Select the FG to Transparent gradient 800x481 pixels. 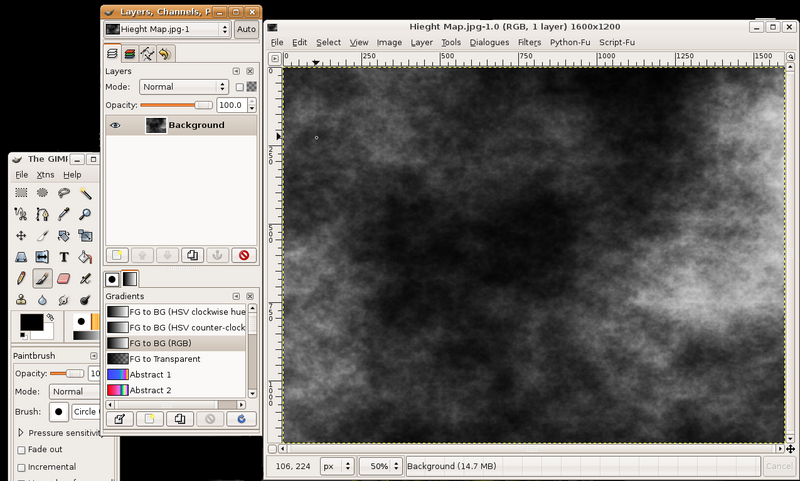tap(176, 359)
